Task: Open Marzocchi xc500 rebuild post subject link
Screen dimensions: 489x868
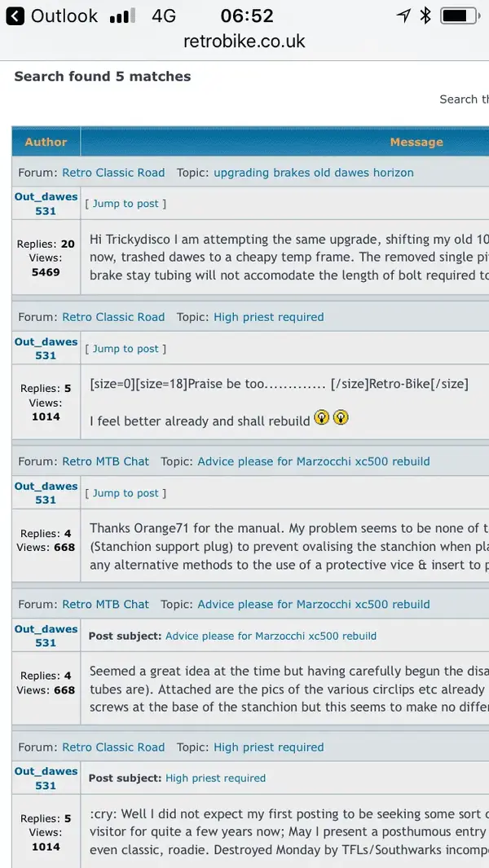Action: point(271,636)
